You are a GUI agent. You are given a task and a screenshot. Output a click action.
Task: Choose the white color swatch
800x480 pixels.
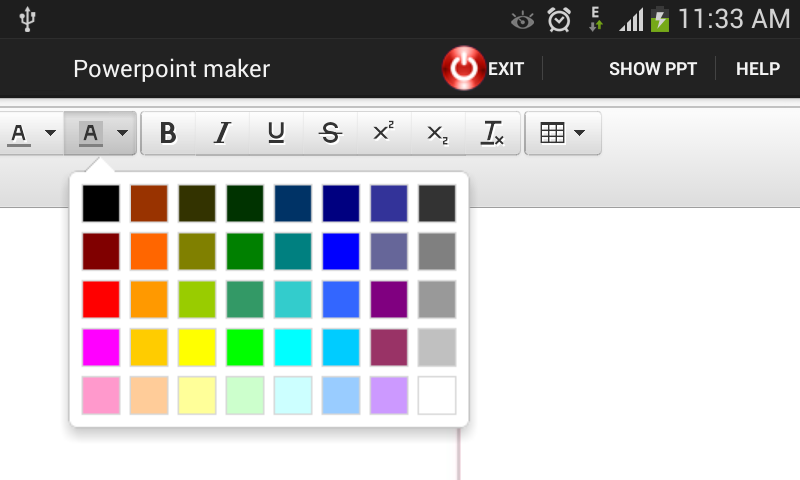[437, 395]
